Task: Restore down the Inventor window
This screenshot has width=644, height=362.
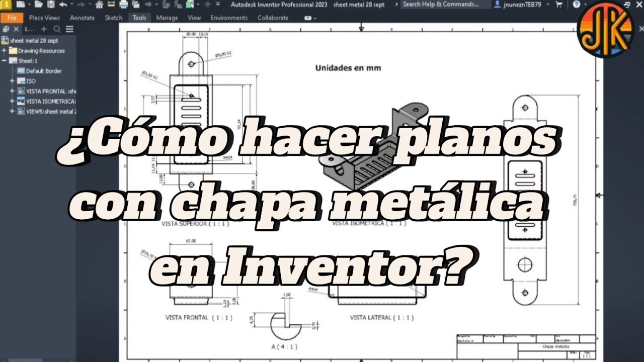Action: tap(626, 5)
